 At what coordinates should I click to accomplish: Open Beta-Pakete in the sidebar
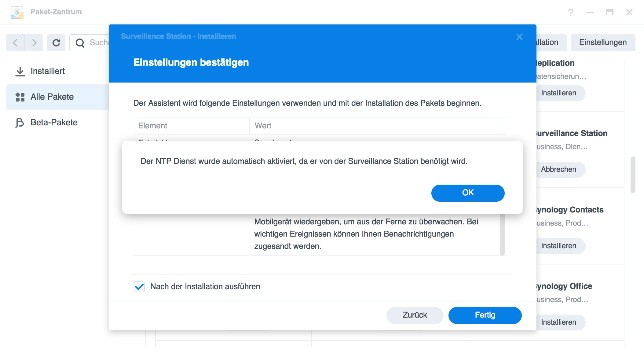(54, 123)
